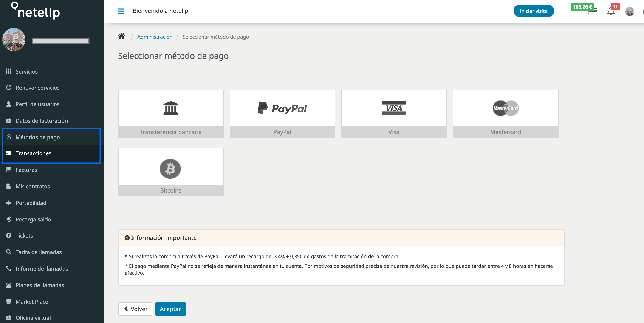Click the Administración breadcrumb link
This screenshot has height=323, width=644.
[x=155, y=37]
